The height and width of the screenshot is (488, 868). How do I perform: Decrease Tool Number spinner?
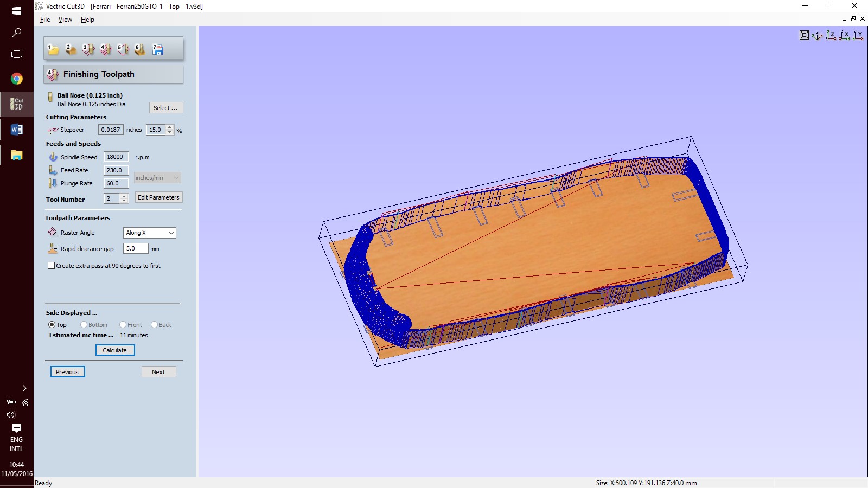(124, 201)
